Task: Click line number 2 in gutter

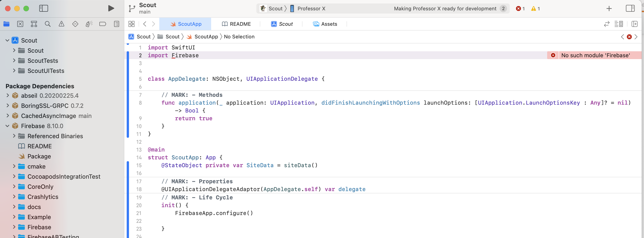Action: coord(140,55)
